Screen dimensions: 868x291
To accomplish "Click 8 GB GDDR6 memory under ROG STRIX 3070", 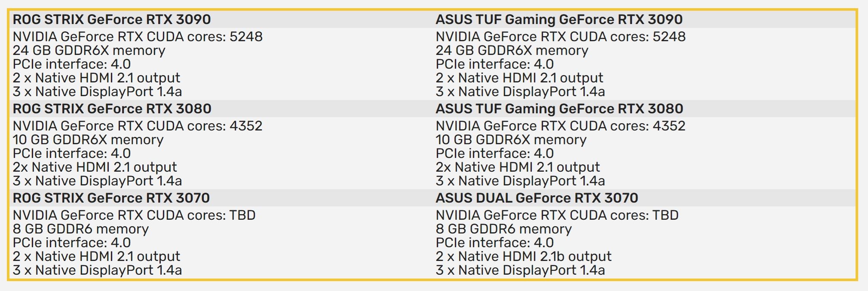I will (x=81, y=229).
